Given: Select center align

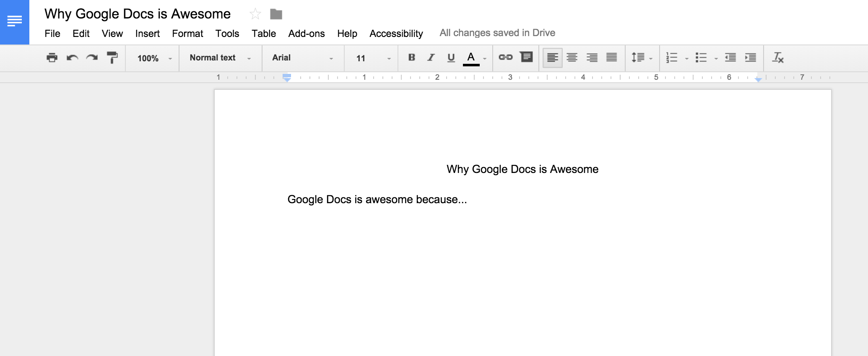Looking at the screenshot, I should 572,58.
